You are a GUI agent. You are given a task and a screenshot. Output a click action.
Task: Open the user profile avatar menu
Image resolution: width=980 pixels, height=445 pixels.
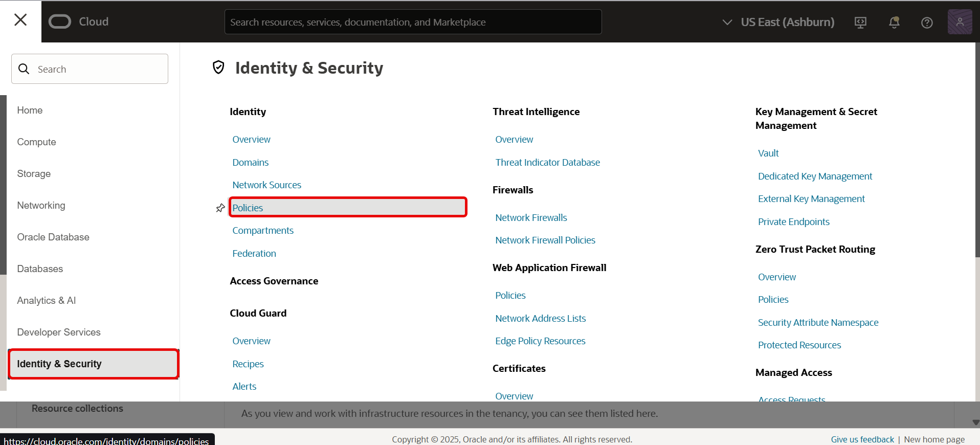pyautogui.click(x=960, y=22)
